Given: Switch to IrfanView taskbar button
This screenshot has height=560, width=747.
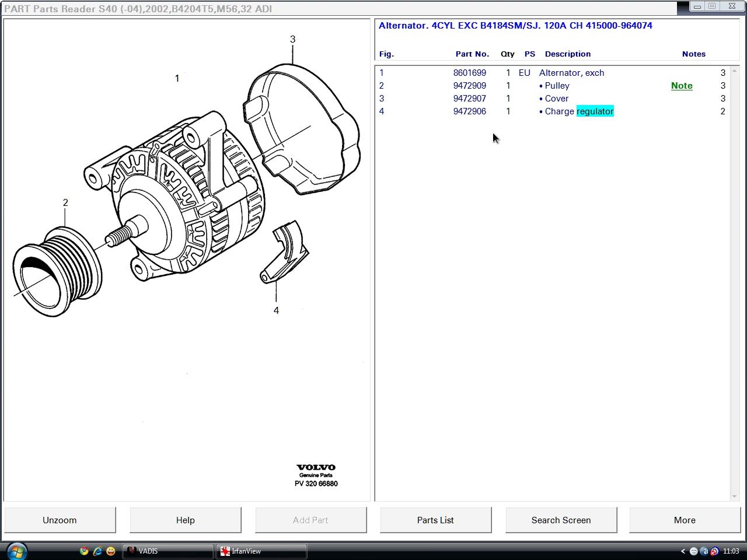Looking at the screenshot, I should [261, 551].
